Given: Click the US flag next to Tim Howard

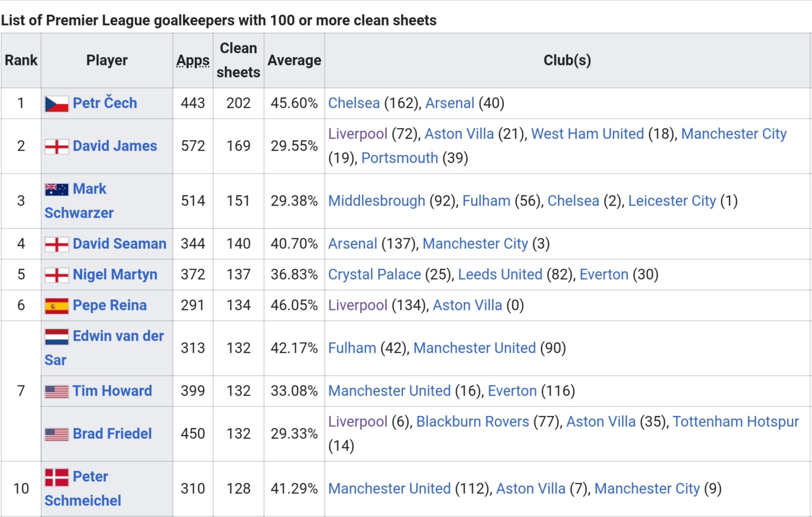Looking at the screenshot, I should (56, 391).
